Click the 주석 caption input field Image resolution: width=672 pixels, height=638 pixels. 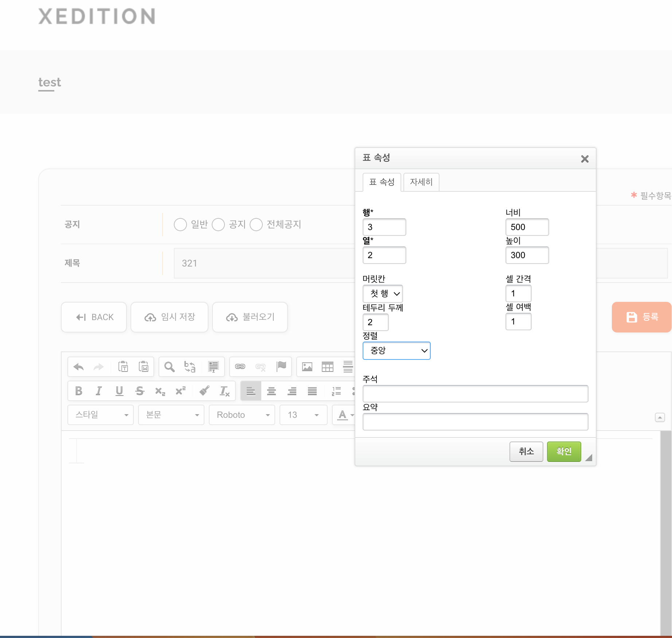coord(476,394)
